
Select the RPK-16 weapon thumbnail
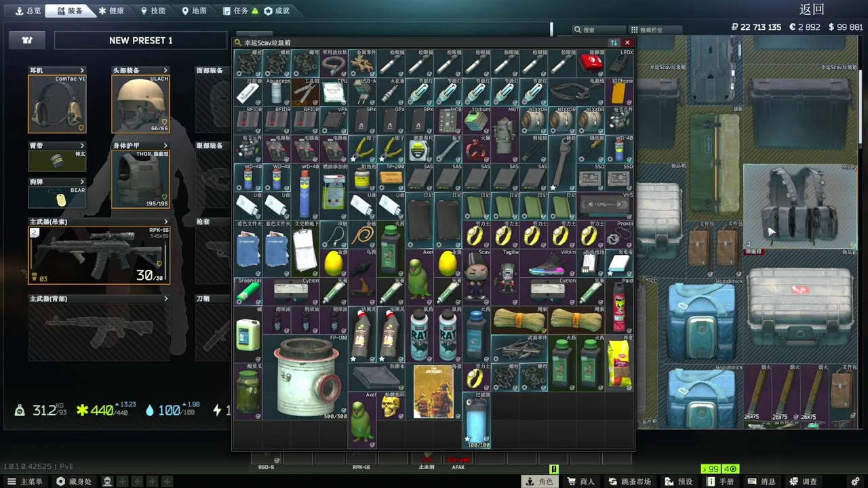tap(99, 256)
